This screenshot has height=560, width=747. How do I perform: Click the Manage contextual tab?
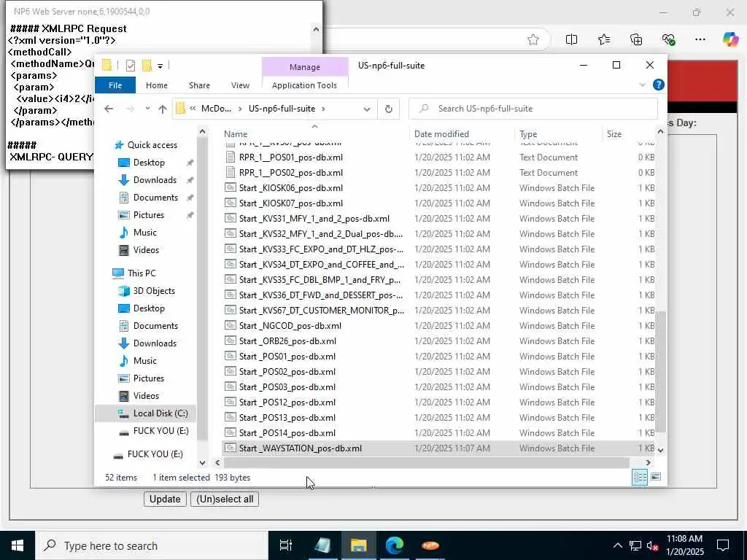click(305, 67)
